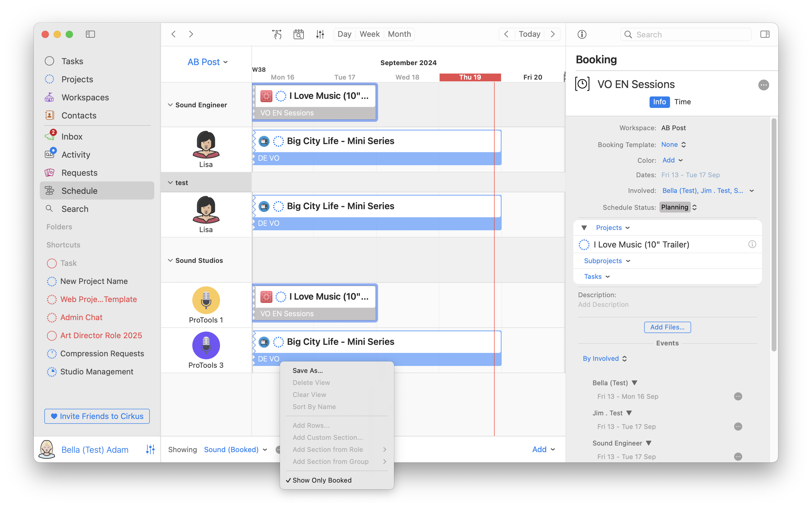The width and height of the screenshot is (812, 507).
Task: Open the Inbox with unread badge
Action: point(72,137)
